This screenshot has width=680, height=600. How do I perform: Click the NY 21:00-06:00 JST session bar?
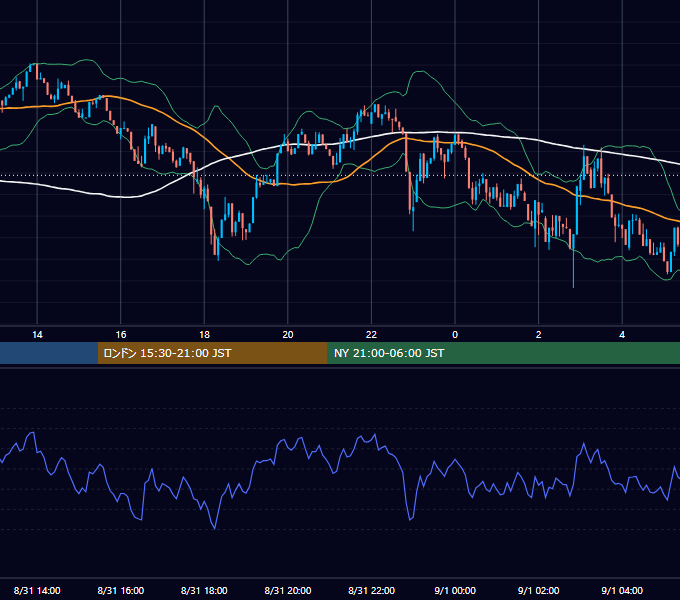(x=503, y=353)
